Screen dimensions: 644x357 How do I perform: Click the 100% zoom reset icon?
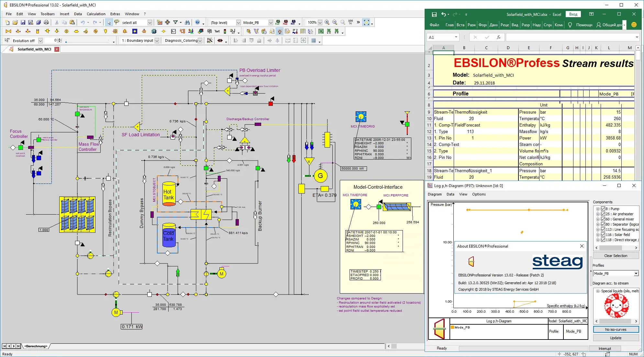pyautogui.click(x=350, y=22)
